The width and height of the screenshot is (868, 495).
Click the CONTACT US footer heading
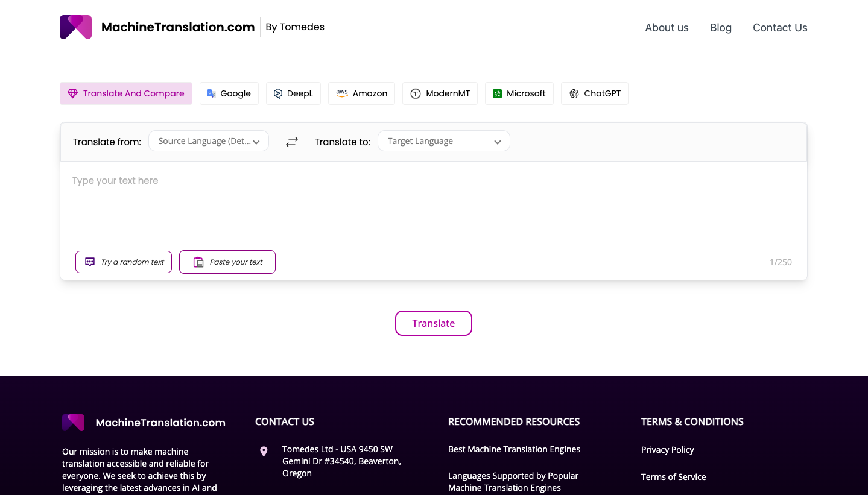coord(285,422)
